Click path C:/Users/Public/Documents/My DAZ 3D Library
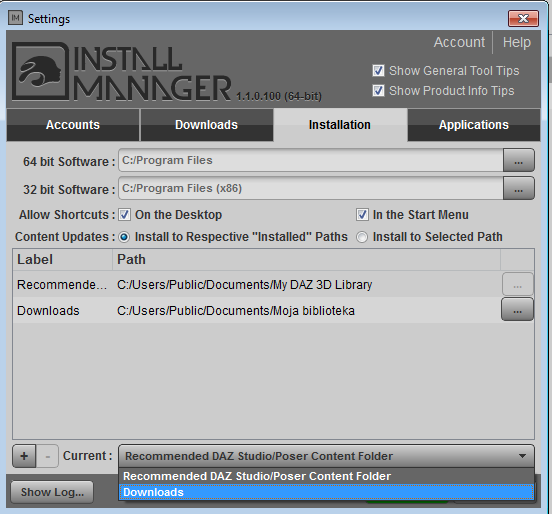 (244, 284)
